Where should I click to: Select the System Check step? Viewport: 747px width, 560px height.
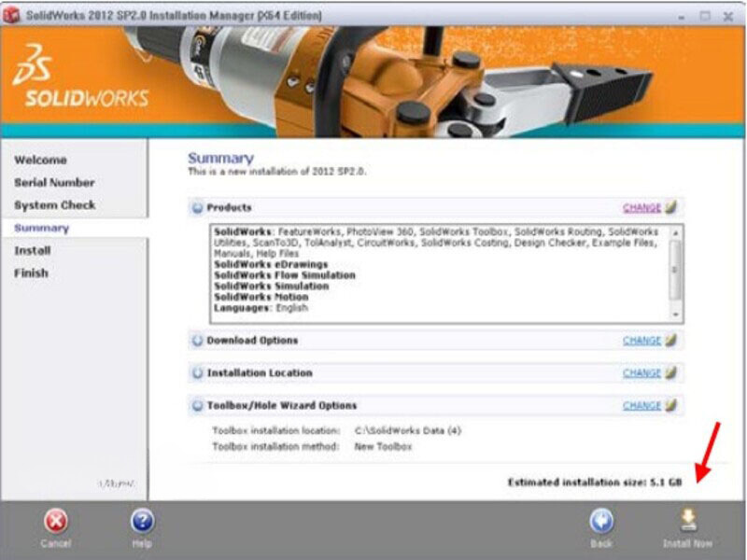tap(55, 205)
